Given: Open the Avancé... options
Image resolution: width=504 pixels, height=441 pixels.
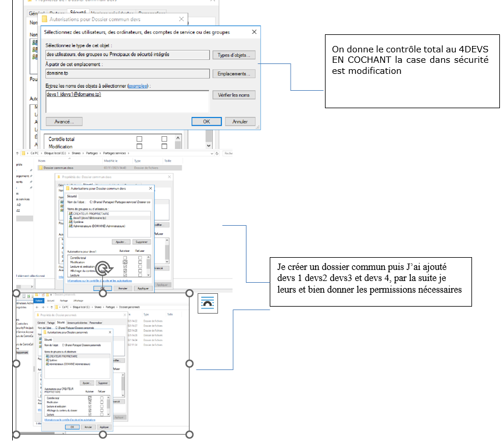Looking at the screenshot, I should point(64,122).
